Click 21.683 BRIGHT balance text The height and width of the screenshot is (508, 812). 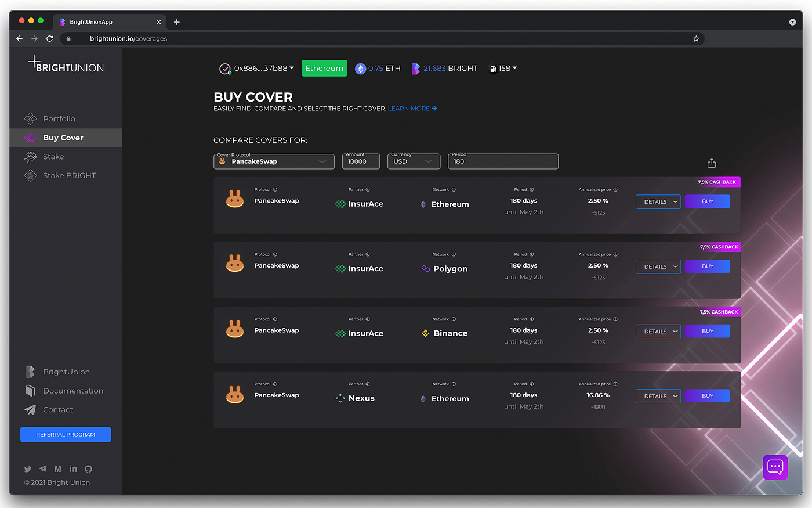point(451,69)
